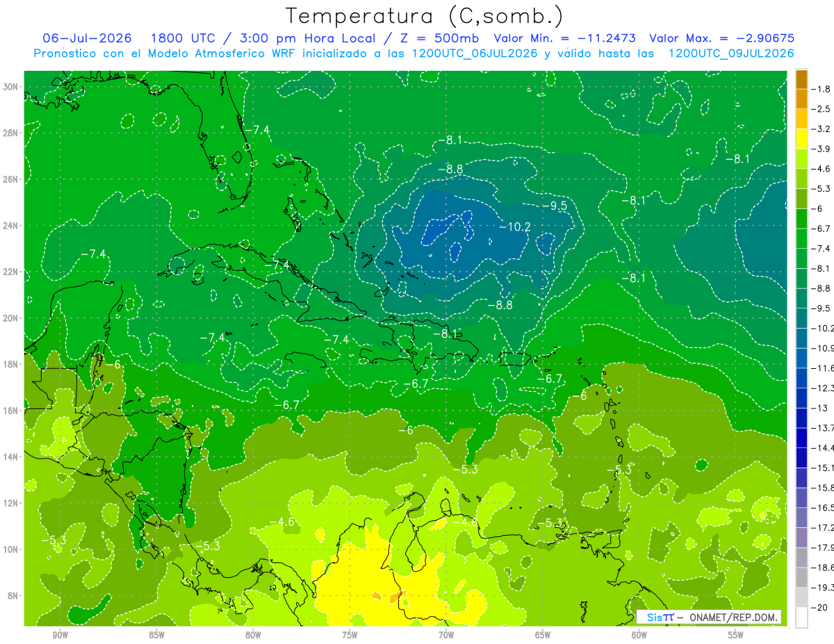Click the -12.3 color scale label
834x644 pixels.
pyautogui.click(x=822, y=388)
